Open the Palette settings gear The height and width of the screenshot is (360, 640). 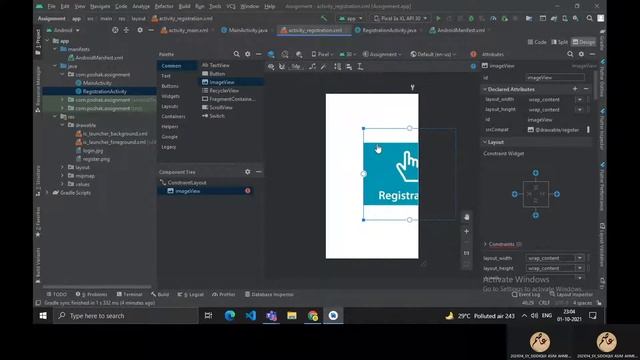(x=247, y=54)
